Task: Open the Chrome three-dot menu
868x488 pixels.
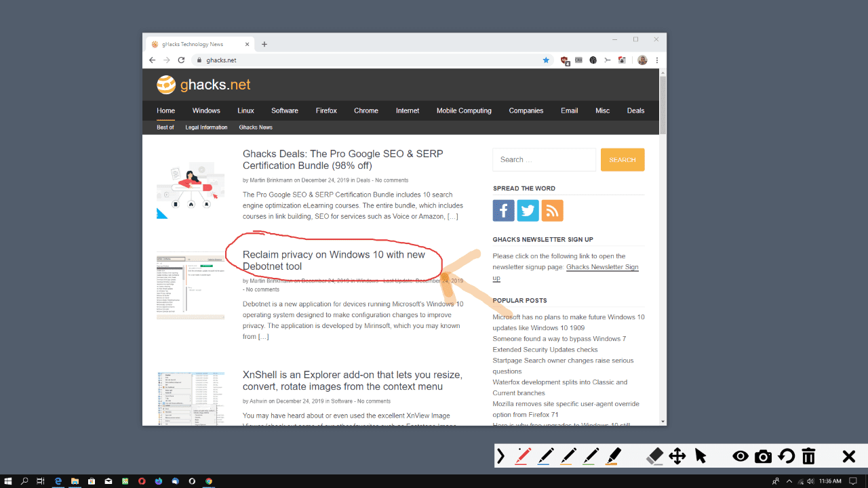Action: click(657, 60)
